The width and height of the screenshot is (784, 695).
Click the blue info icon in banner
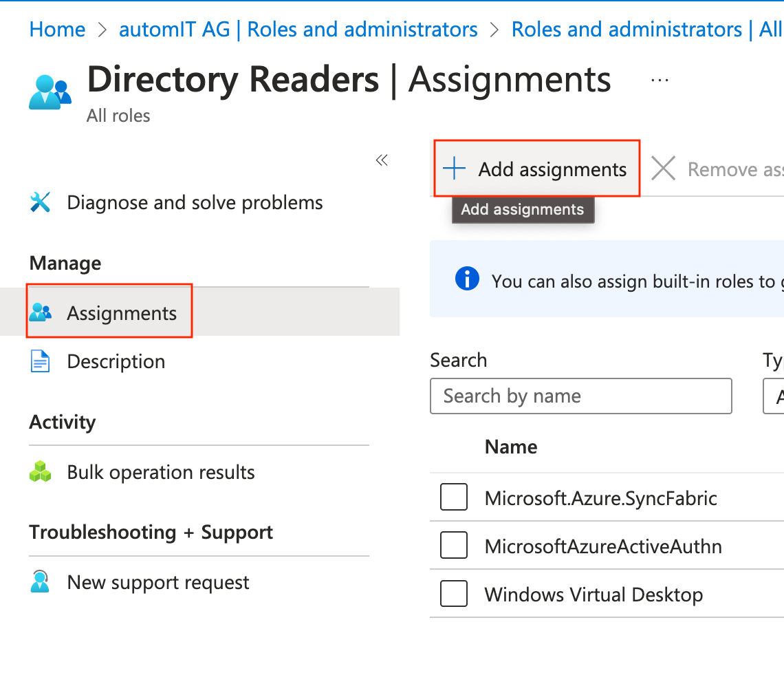pos(467,279)
